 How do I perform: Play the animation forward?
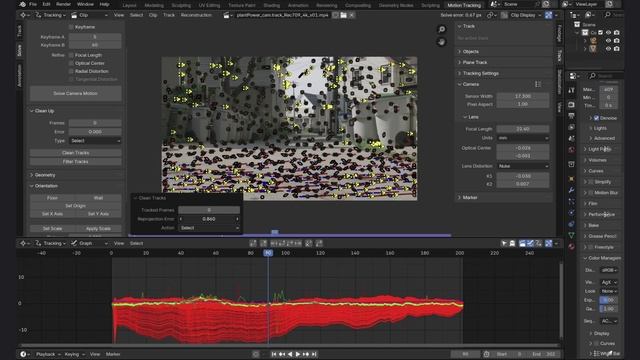(298, 354)
